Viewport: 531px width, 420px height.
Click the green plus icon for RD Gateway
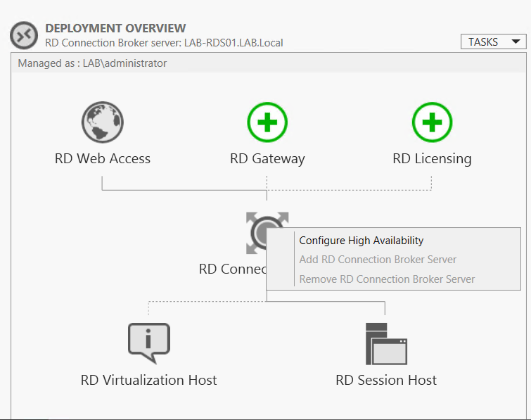[267, 122]
